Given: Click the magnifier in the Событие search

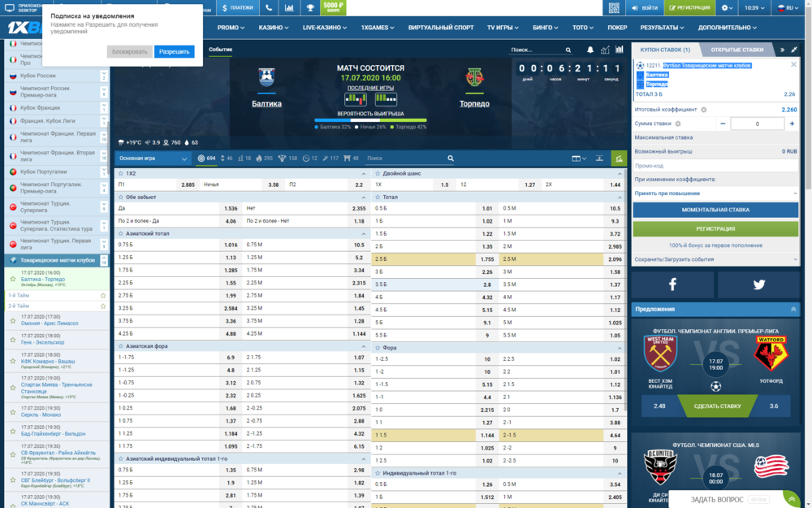Looking at the screenshot, I should 568,50.
